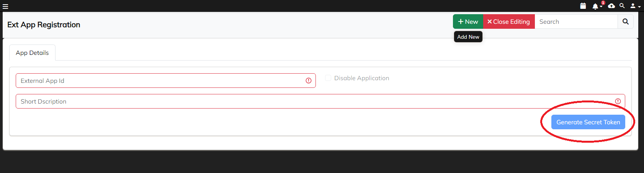644x173 pixels.
Task: Enable the Disable Application checkbox
Action: click(x=328, y=78)
